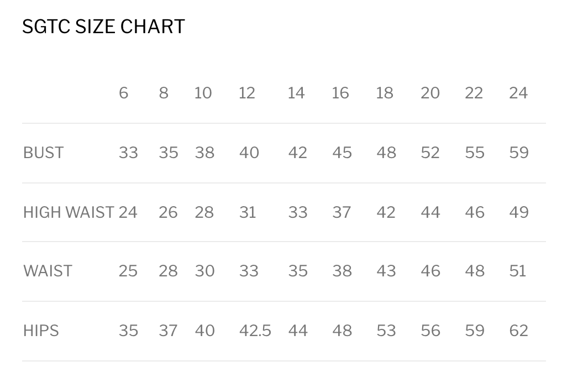Select bust value 52 for size 20
The width and height of the screenshot is (588, 377).
[430, 153]
